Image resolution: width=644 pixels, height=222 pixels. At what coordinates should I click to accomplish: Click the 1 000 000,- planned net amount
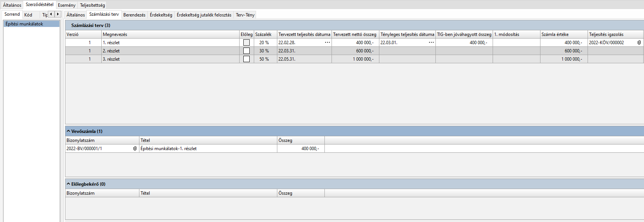click(x=355, y=59)
